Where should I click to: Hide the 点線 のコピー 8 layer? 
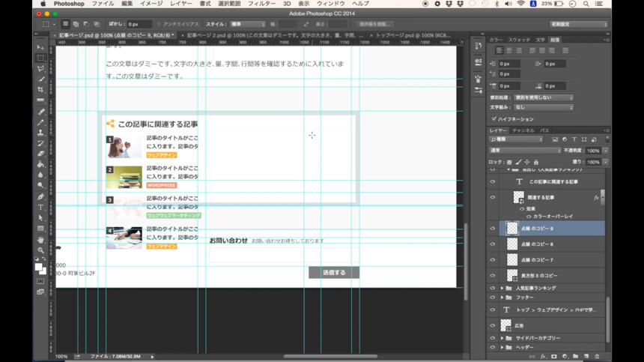tap(493, 244)
